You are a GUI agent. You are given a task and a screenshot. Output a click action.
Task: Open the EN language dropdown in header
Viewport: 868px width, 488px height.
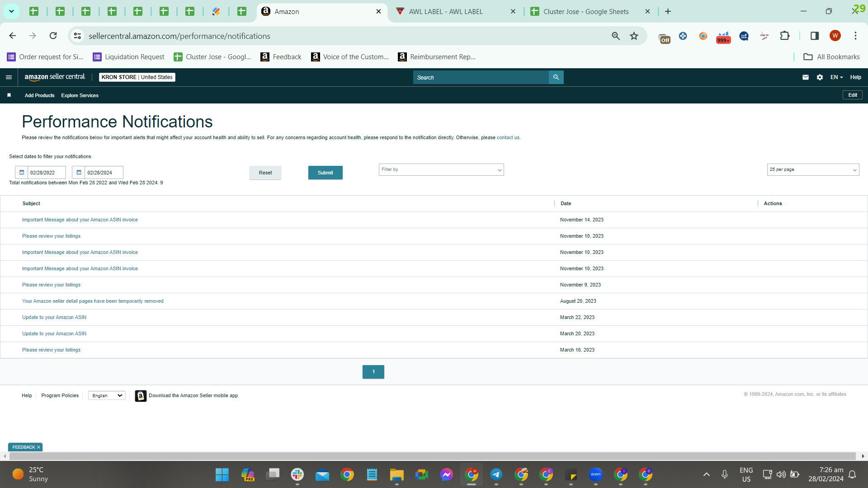click(x=836, y=77)
